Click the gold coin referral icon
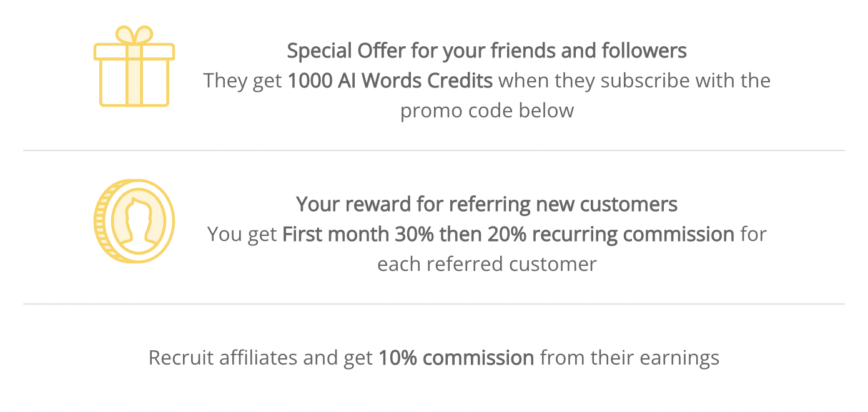This screenshot has width=868, height=412. tap(134, 220)
